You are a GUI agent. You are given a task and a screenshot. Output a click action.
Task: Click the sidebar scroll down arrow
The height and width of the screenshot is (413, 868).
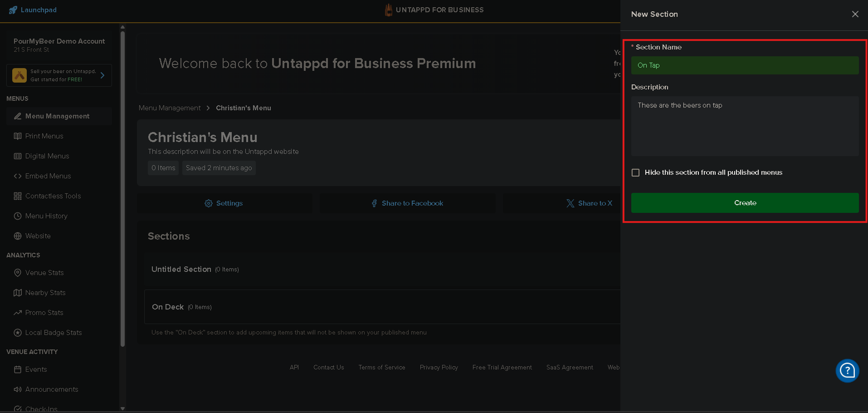click(x=122, y=408)
